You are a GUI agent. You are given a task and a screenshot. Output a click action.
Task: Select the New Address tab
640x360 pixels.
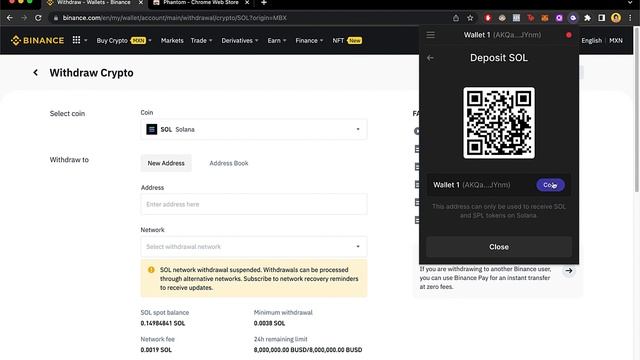point(166,163)
